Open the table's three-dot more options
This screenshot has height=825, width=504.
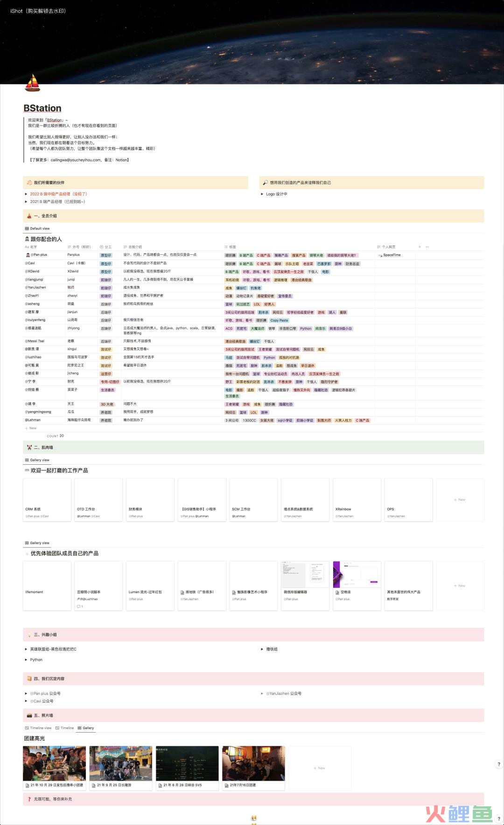click(x=427, y=247)
